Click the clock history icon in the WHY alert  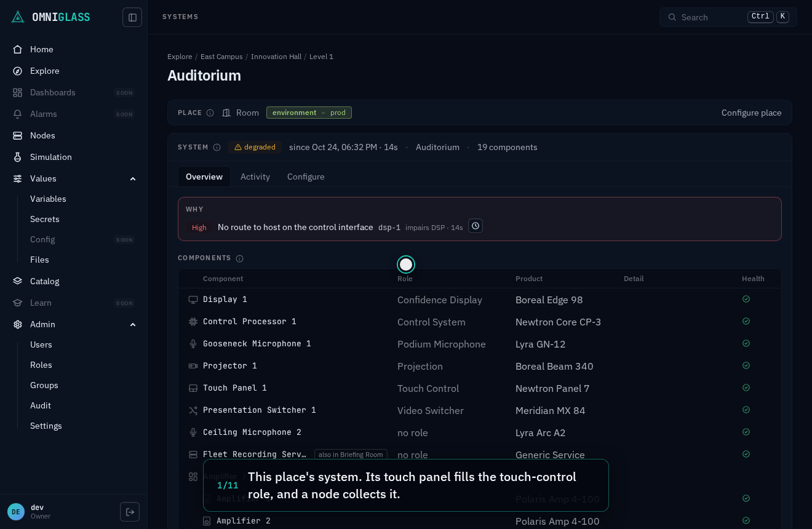point(476,226)
